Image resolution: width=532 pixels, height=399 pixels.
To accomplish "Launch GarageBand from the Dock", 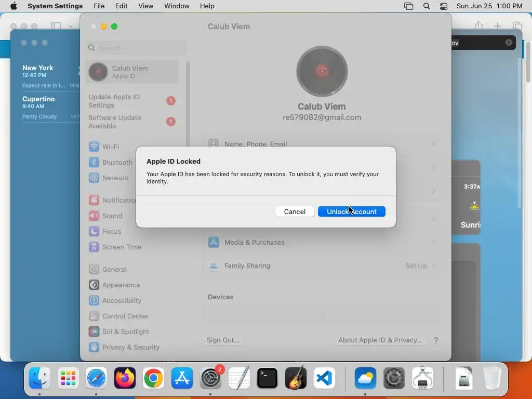I will pyautogui.click(x=296, y=378).
